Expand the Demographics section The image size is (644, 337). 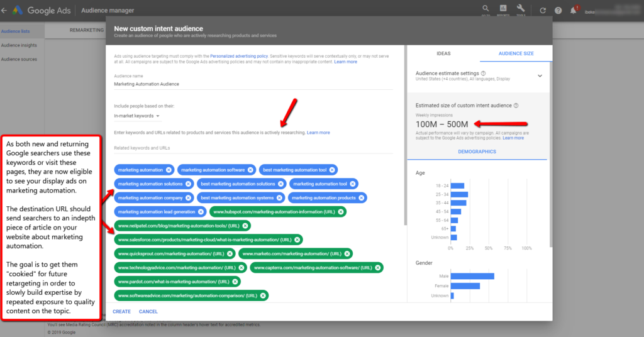tap(476, 152)
